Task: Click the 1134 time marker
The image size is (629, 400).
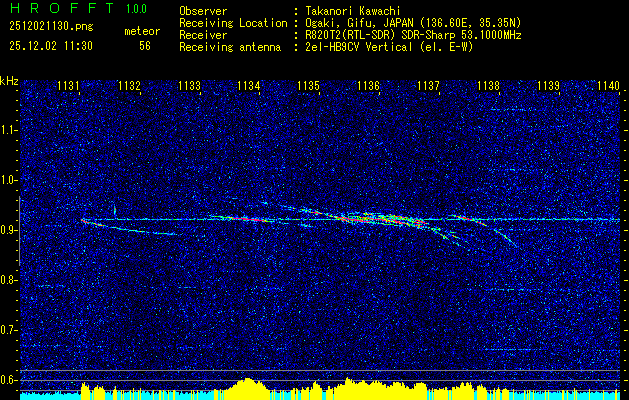Action: (x=249, y=85)
